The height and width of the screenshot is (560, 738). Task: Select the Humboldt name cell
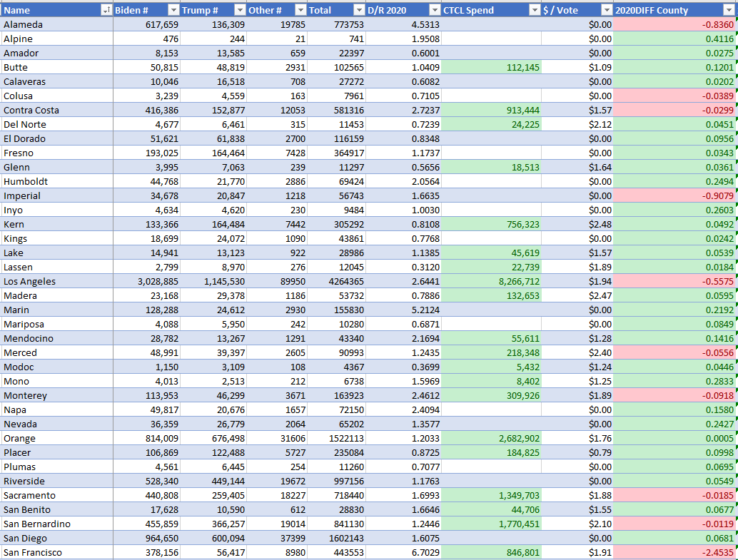pyautogui.click(x=57, y=182)
